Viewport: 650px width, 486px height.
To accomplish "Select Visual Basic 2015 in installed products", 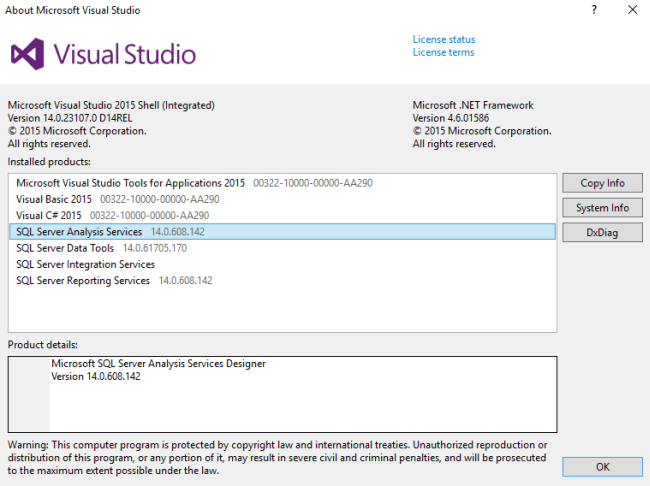I will pyautogui.click(x=282, y=199).
